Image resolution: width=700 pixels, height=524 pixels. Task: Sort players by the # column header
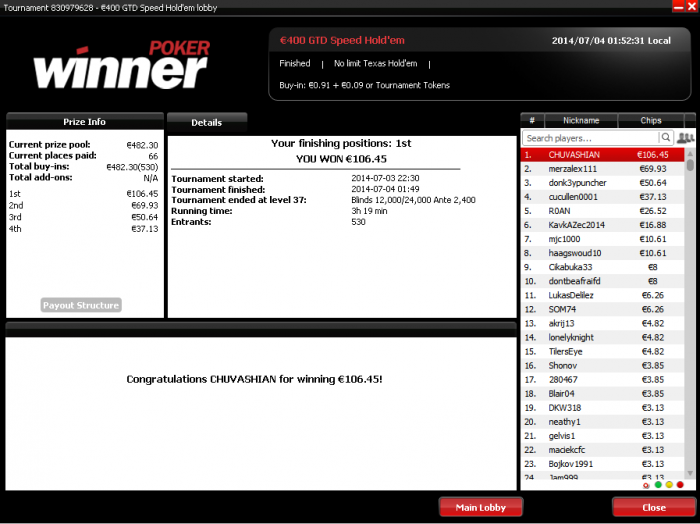(x=532, y=121)
